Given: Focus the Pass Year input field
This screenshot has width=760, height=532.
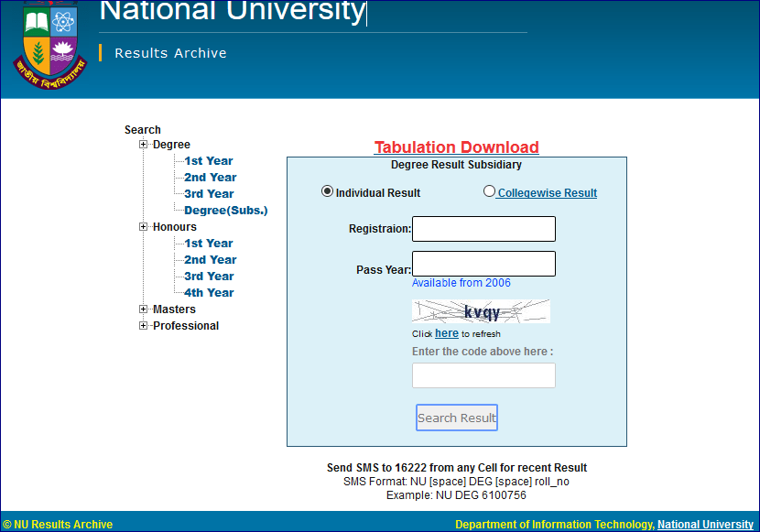Looking at the screenshot, I should tap(483, 264).
